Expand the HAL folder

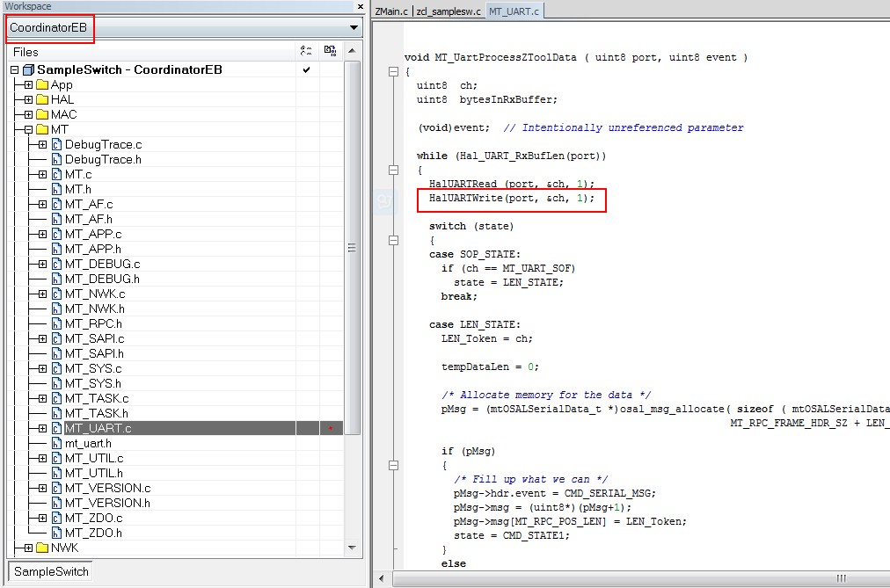tap(28, 100)
